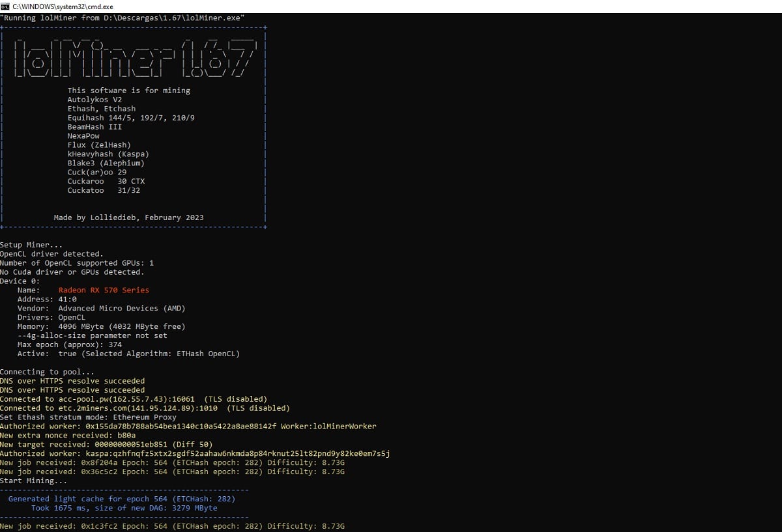This screenshot has height=532, width=782.
Task: Click the 'Cuckatoo 31/32' line
Action: pyautogui.click(x=104, y=191)
